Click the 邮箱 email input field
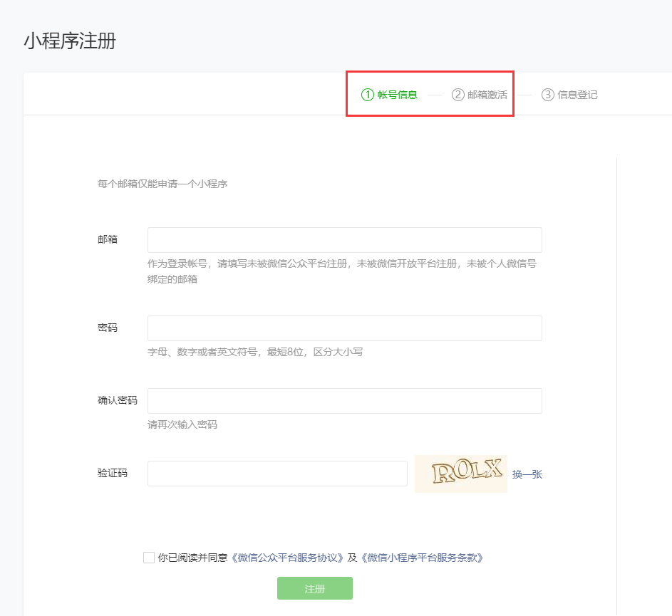 345,240
